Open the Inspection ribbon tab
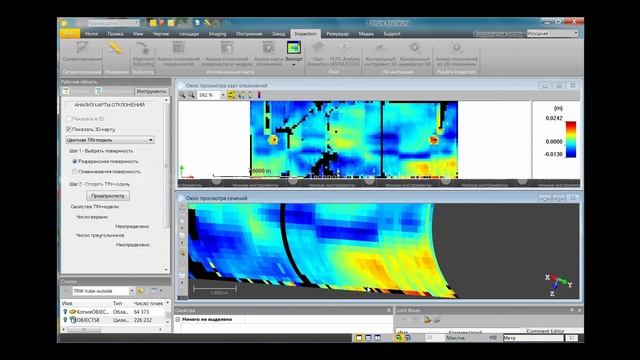640x360 pixels. (x=305, y=34)
